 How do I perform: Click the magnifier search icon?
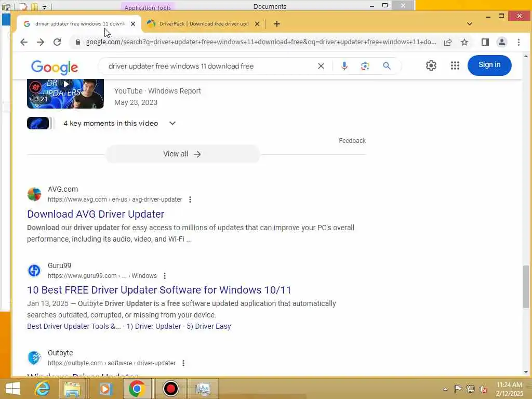387,66
